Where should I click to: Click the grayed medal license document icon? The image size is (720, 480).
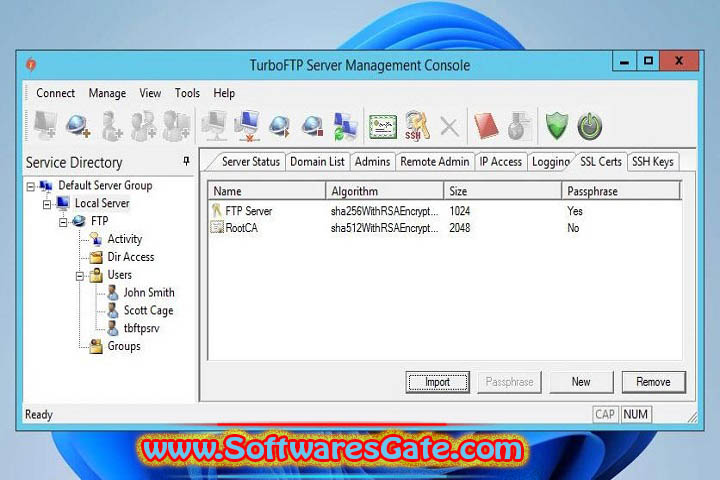click(x=519, y=126)
